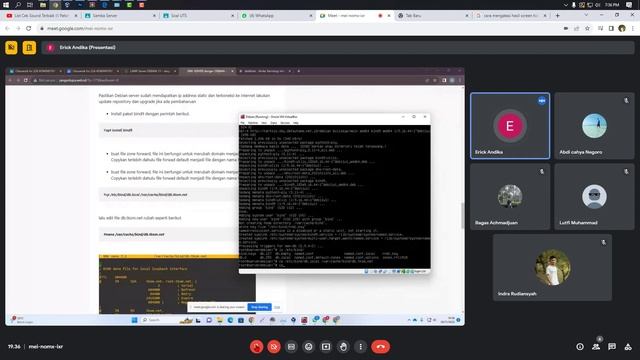This screenshot has width=640, height=360.
Task: Go back in browser history
Action: pyautogui.click(x=7, y=29)
